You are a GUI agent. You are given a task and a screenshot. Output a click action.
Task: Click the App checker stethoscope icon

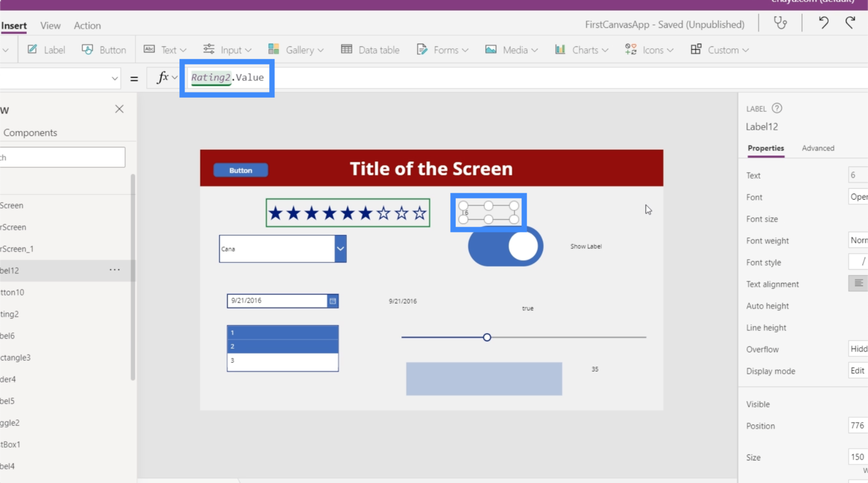click(780, 23)
